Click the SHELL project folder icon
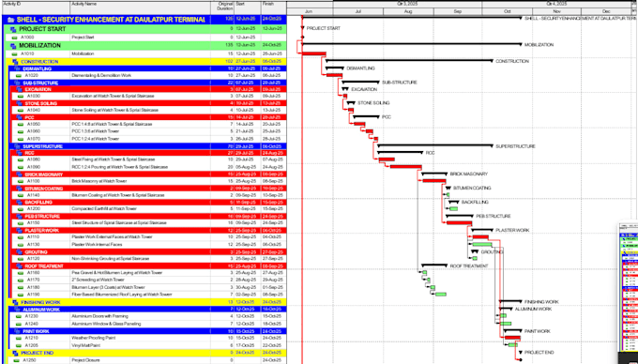The height and width of the screenshot is (364, 638). tap(10, 20)
